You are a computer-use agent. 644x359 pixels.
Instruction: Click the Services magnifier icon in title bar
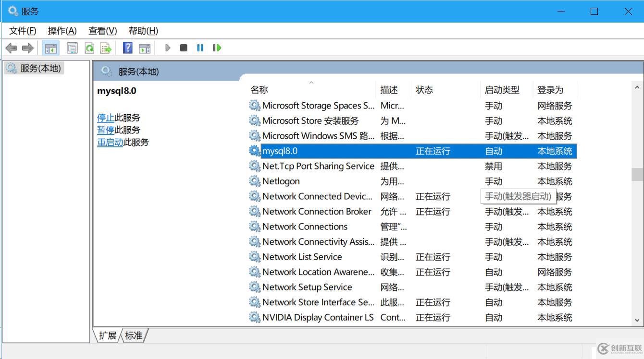pos(12,11)
